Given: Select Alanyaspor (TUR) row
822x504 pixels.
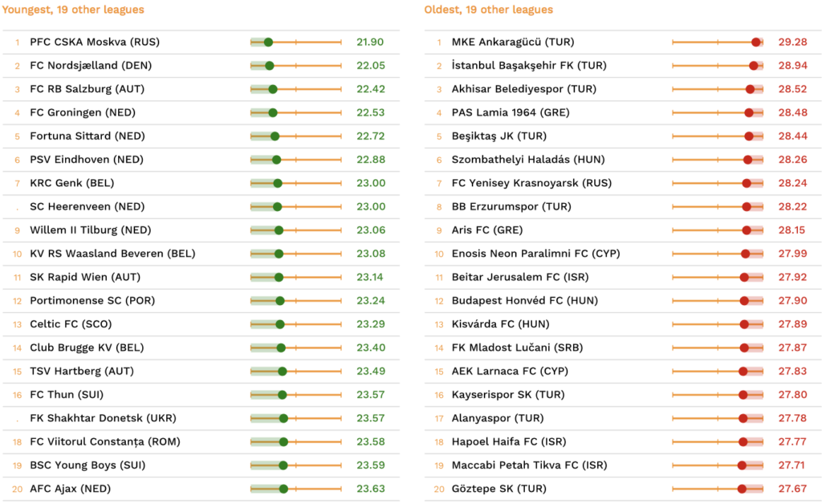Looking at the screenshot, I should pyautogui.click(x=623, y=418).
